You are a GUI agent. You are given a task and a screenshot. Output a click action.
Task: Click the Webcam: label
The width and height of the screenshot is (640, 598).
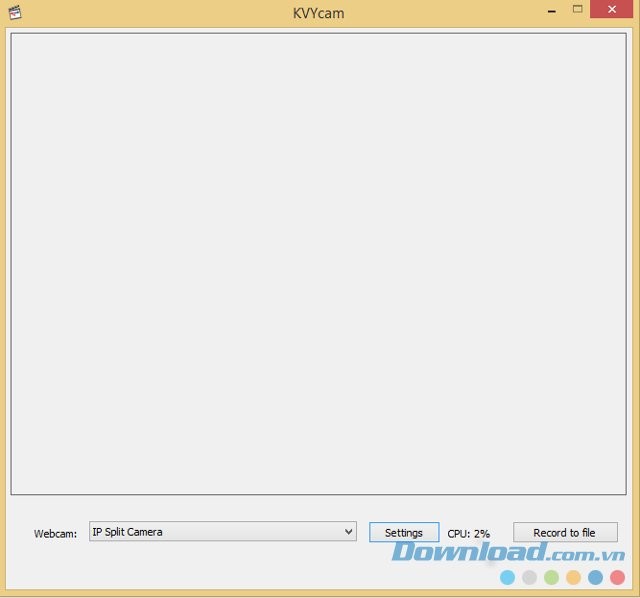click(x=55, y=534)
